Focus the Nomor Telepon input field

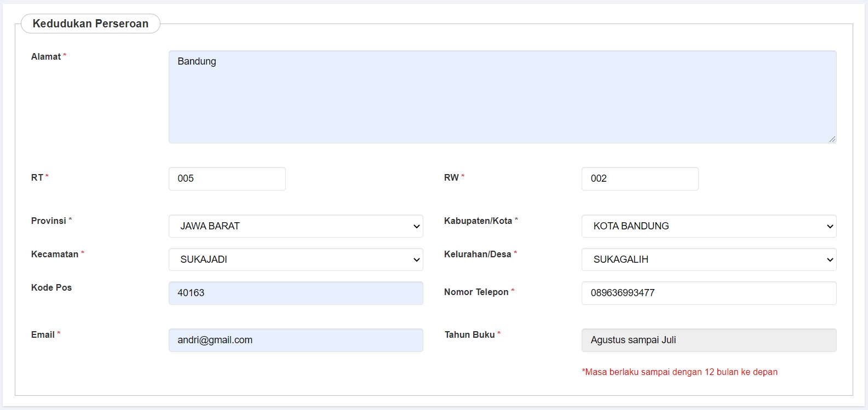[709, 293]
